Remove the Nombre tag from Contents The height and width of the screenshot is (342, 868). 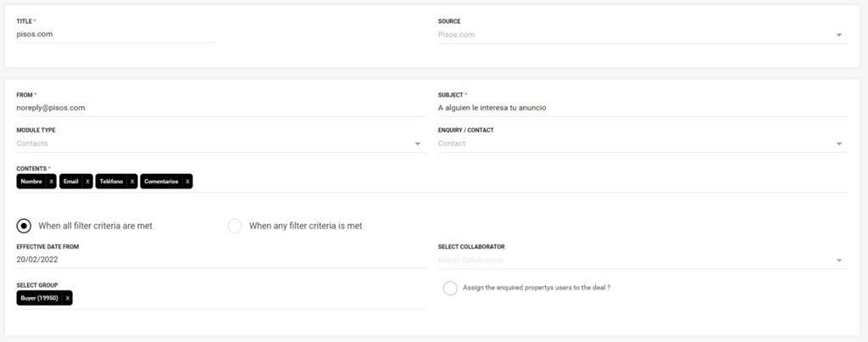click(x=51, y=182)
